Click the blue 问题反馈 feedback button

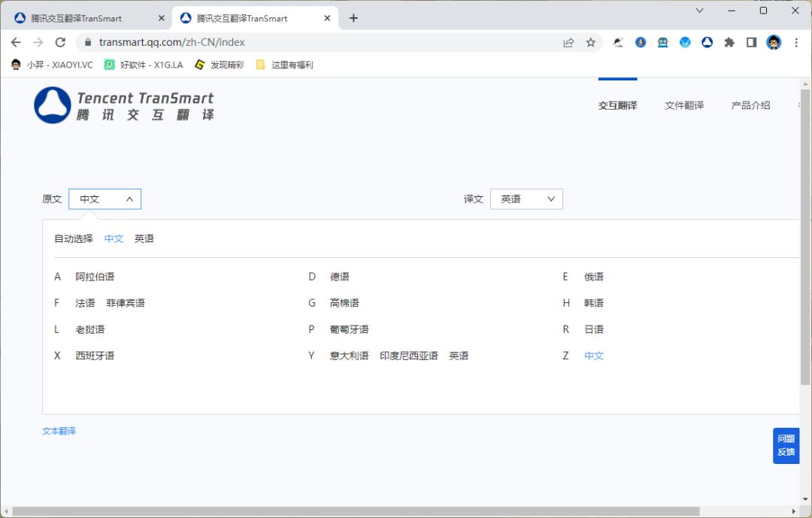coord(786,445)
